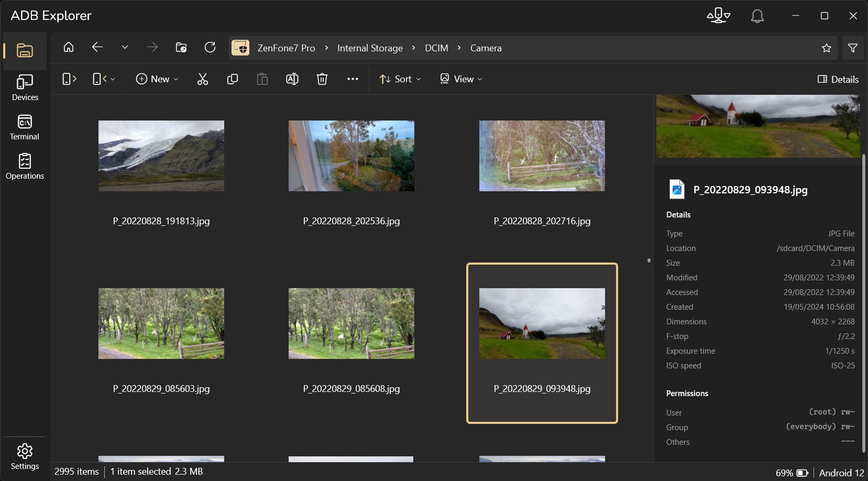Select thumbnail P_20220828_202536.jpg
This screenshot has width=868, height=481.
coord(351,156)
